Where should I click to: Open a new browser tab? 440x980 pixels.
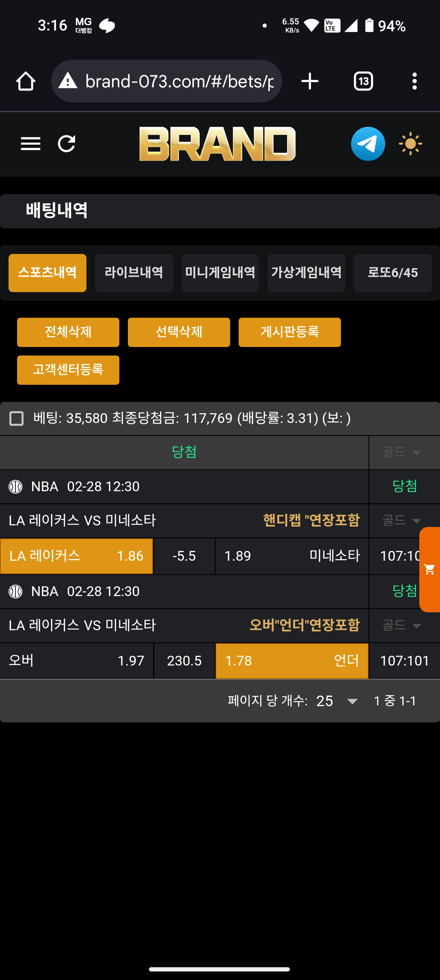[310, 81]
